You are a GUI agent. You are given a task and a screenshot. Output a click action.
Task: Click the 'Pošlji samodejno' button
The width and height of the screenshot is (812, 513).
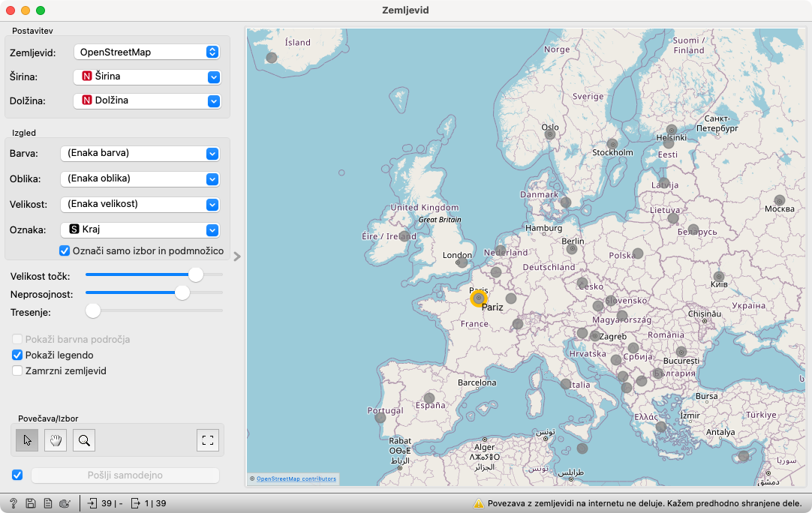(125, 475)
